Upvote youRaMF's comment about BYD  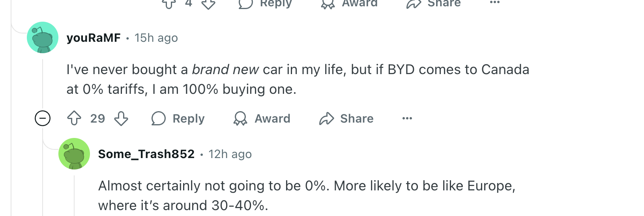pyautogui.click(x=74, y=118)
